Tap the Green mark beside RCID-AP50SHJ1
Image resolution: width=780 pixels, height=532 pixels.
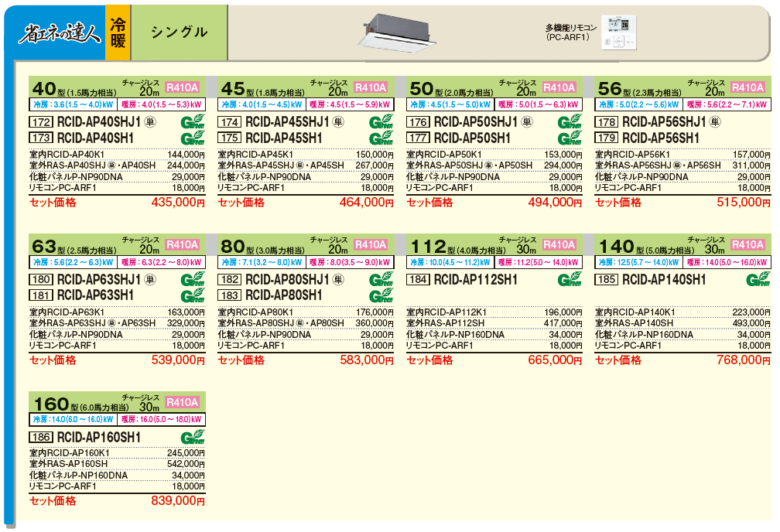click(x=570, y=121)
